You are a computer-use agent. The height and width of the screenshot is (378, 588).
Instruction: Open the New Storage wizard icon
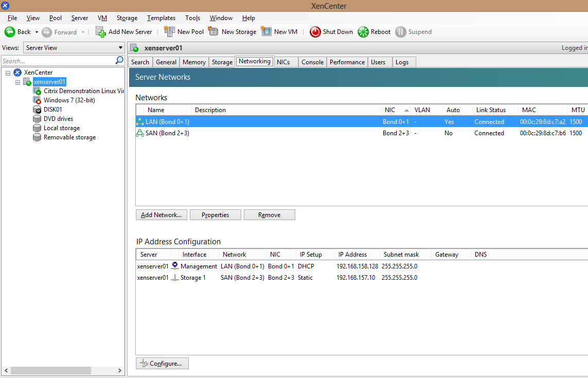point(213,32)
